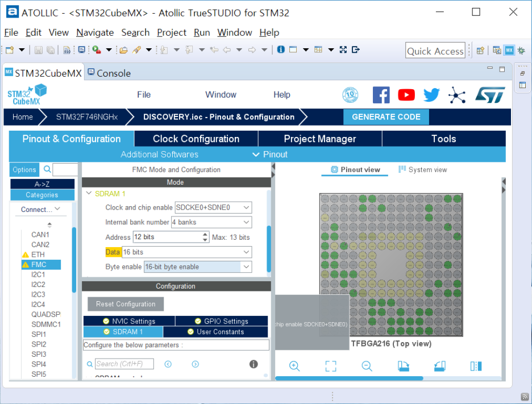The image size is (532, 404).
Task: Zoom out on the pinout view
Action: point(367,366)
